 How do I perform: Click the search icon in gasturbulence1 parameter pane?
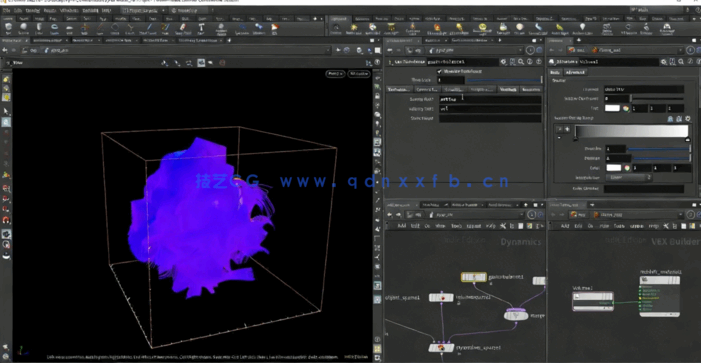click(x=521, y=62)
